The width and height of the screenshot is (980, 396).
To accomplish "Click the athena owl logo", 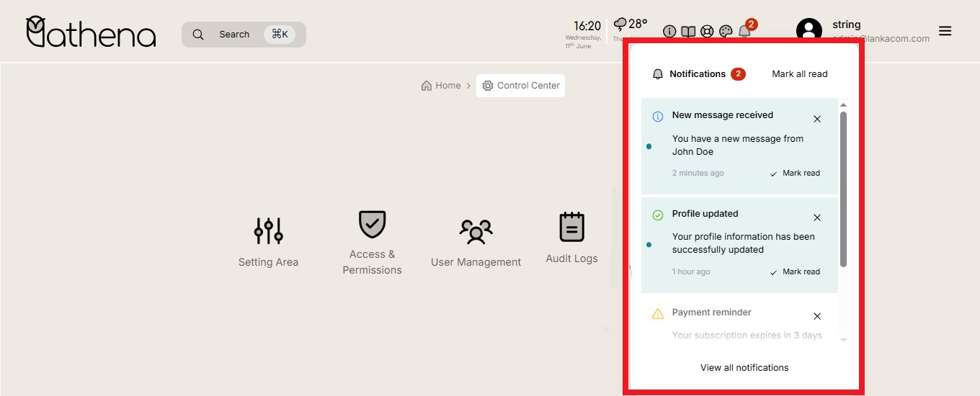I will click(x=91, y=33).
